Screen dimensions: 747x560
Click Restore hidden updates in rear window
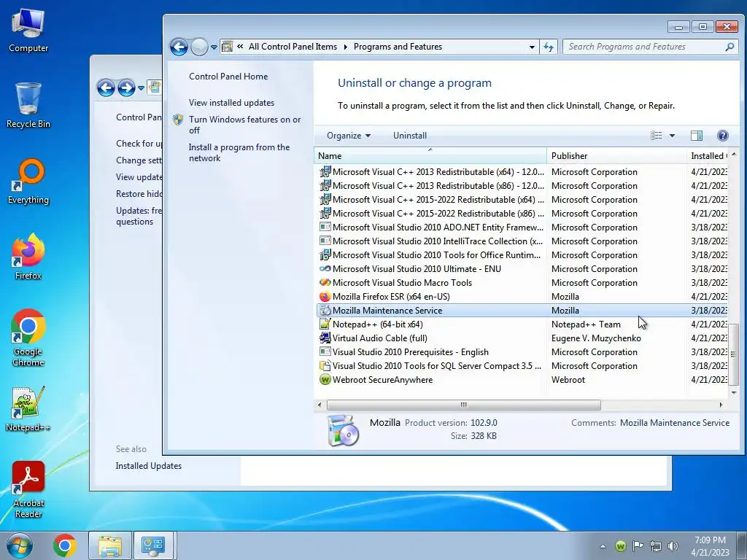pos(139,194)
